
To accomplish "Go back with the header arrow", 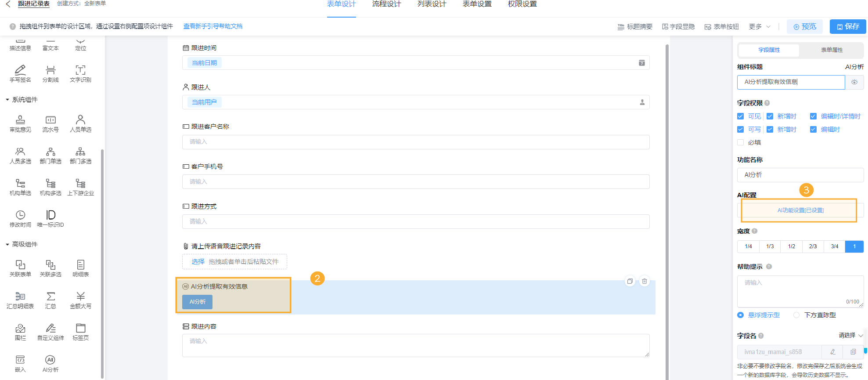I will point(8,4).
